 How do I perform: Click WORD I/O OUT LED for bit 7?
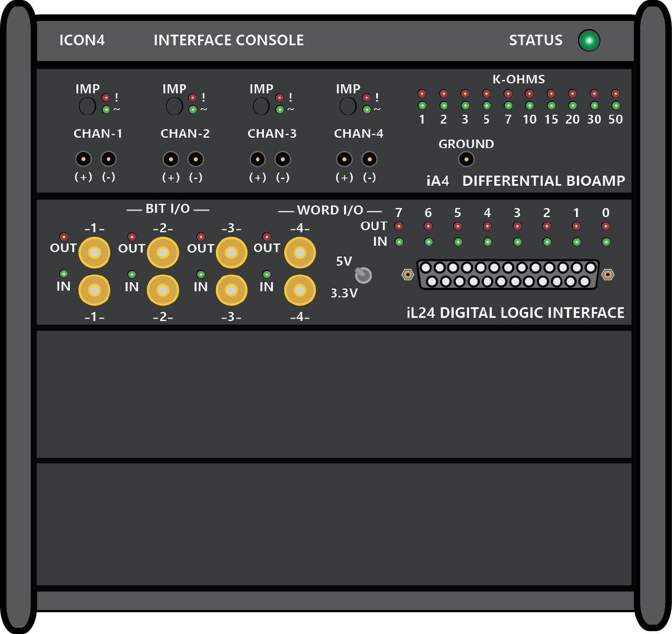click(399, 226)
